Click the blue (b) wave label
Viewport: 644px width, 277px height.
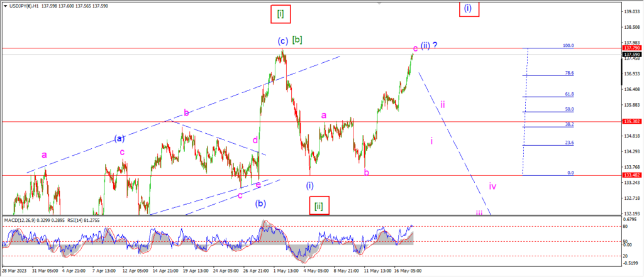[261, 203]
